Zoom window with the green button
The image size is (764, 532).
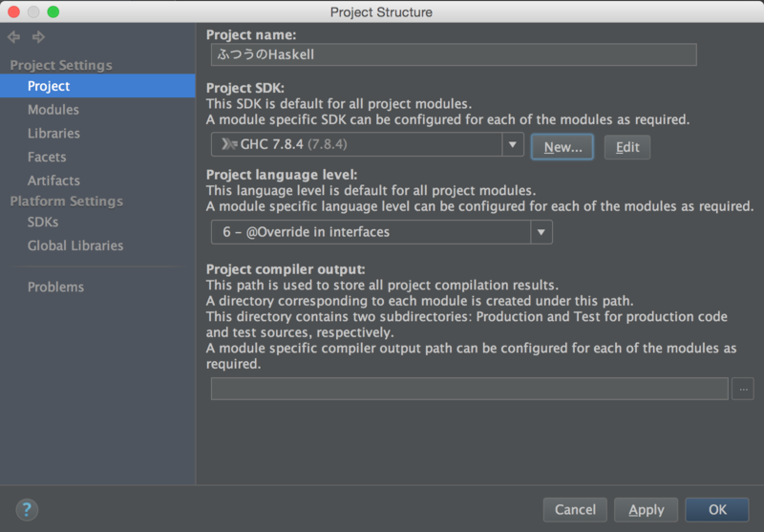(x=53, y=11)
